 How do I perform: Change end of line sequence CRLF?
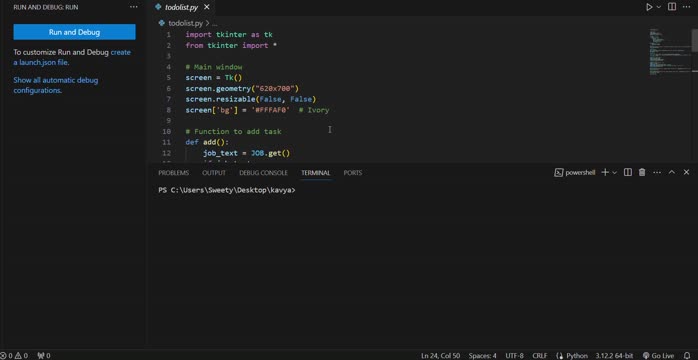pos(540,356)
